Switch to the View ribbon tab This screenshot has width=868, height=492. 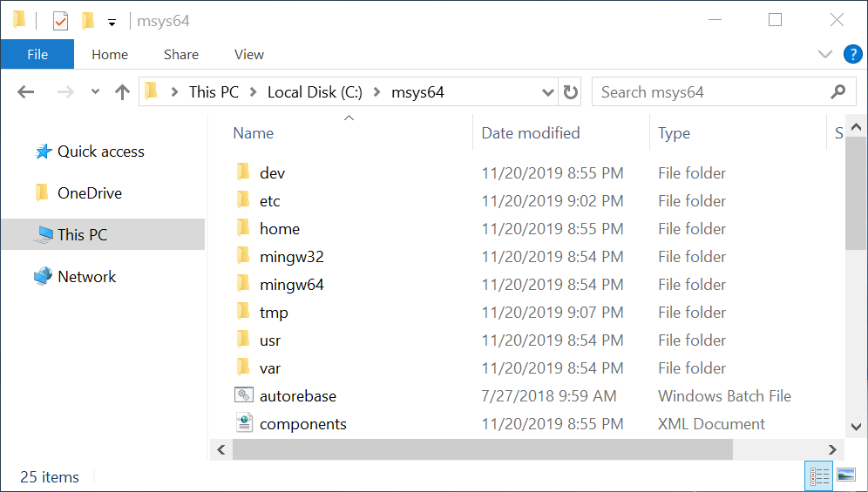pyautogui.click(x=248, y=54)
